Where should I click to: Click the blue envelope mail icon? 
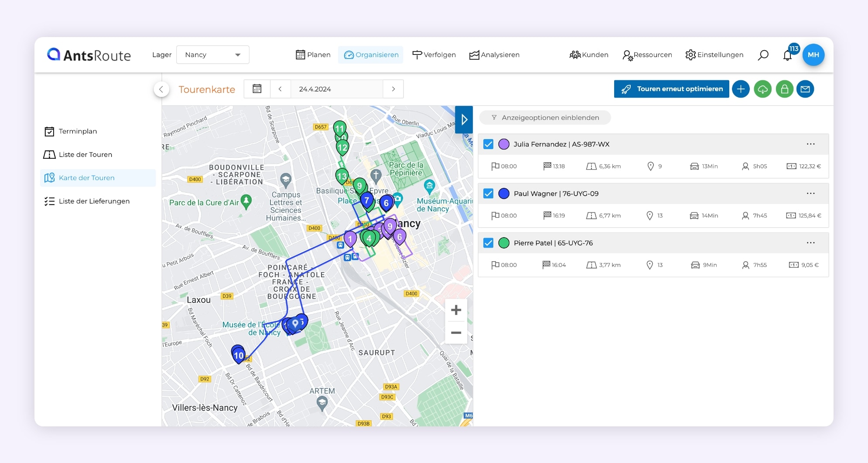805,89
